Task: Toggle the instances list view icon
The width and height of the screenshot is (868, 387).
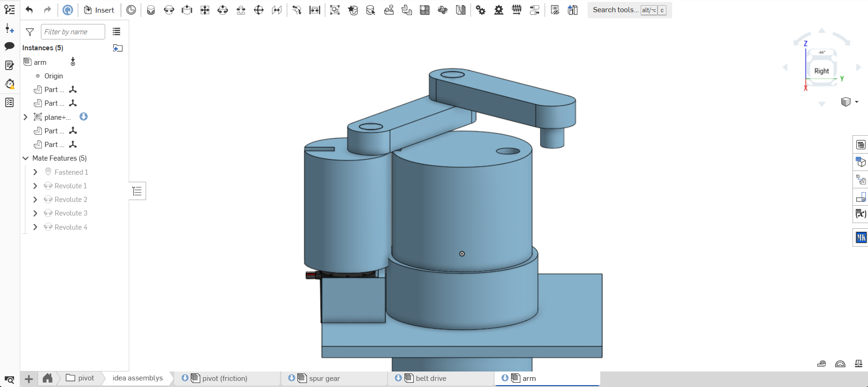Action: pos(116,31)
